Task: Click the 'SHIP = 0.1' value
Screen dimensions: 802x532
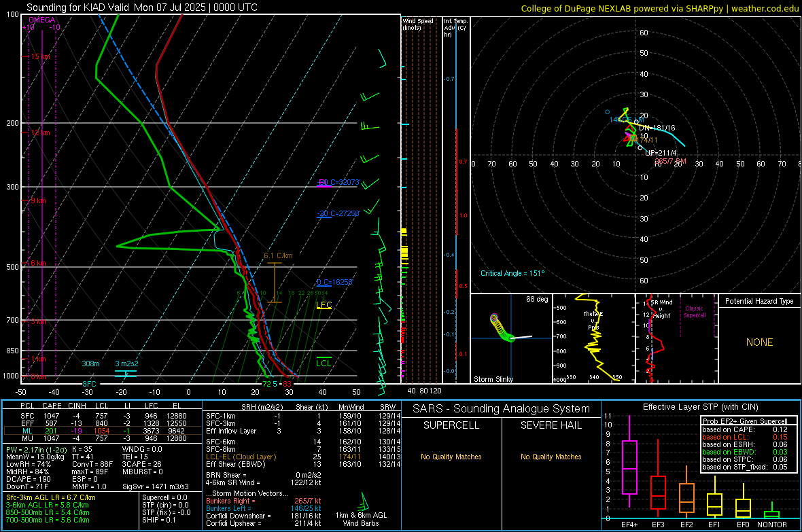Action: click(x=158, y=520)
